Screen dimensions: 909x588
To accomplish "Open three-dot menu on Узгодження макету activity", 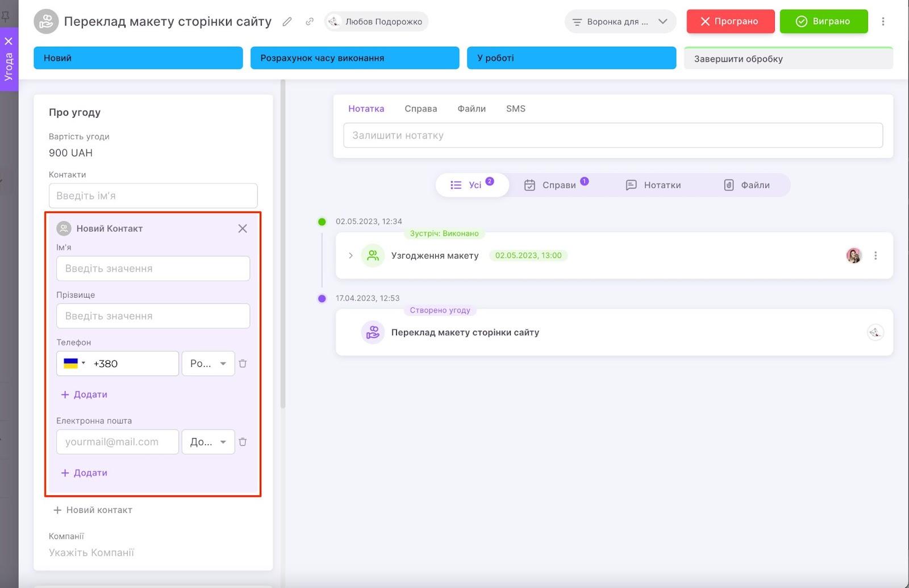I will [875, 256].
